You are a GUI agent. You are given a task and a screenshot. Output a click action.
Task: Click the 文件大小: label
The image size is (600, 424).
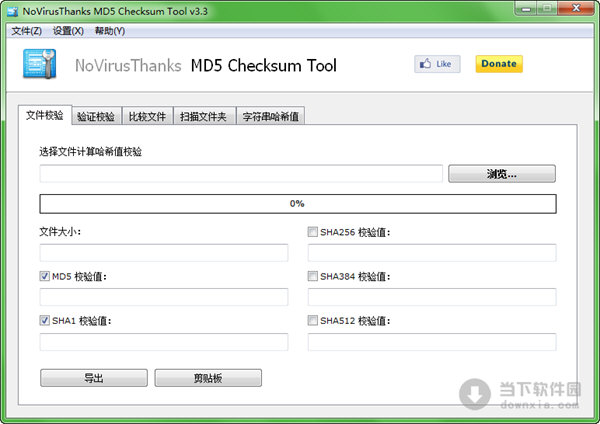60,232
